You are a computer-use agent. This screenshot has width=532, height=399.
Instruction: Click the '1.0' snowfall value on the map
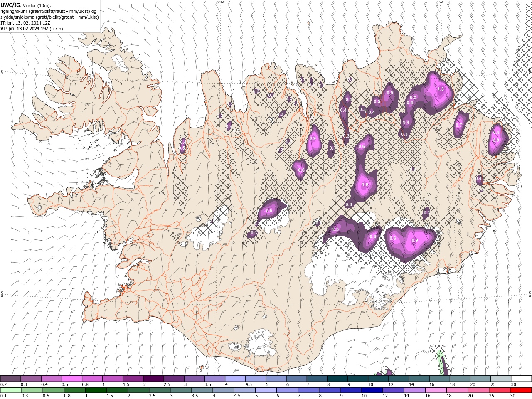click(365, 185)
